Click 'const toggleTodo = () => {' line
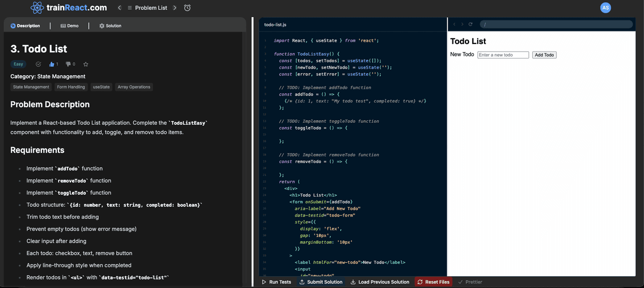The height and width of the screenshot is (288, 644). click(x=313, y=128)
